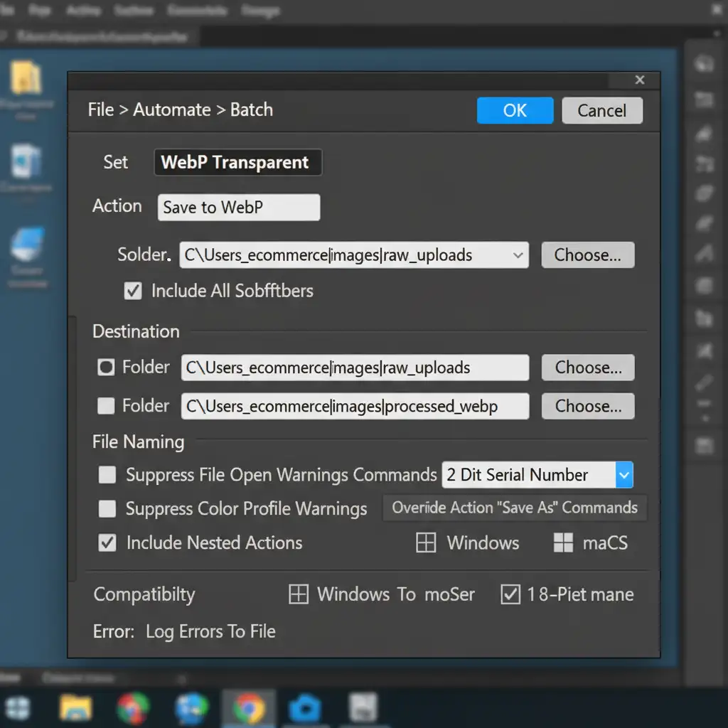Uncheck the Include Nested Actions checkbox

[107, 543]
